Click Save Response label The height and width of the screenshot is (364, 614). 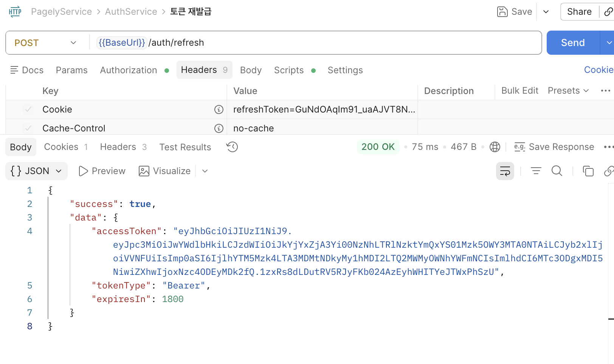[561, 147]
